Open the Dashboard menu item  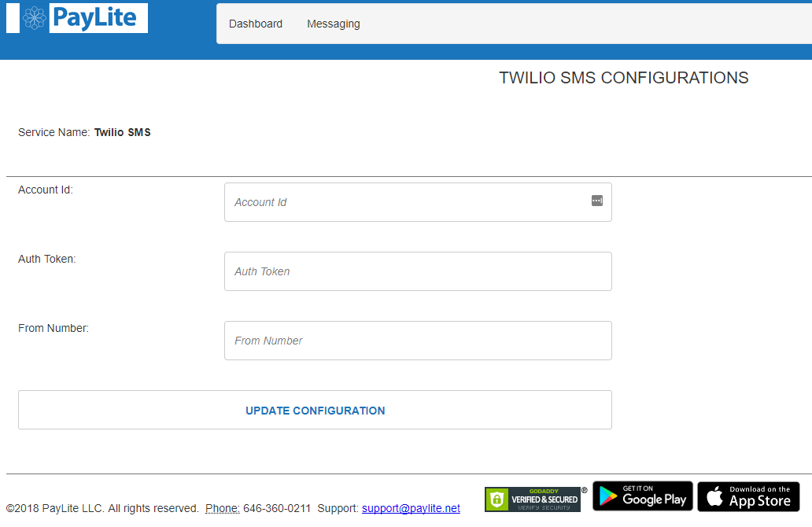[x=256, y=24]
